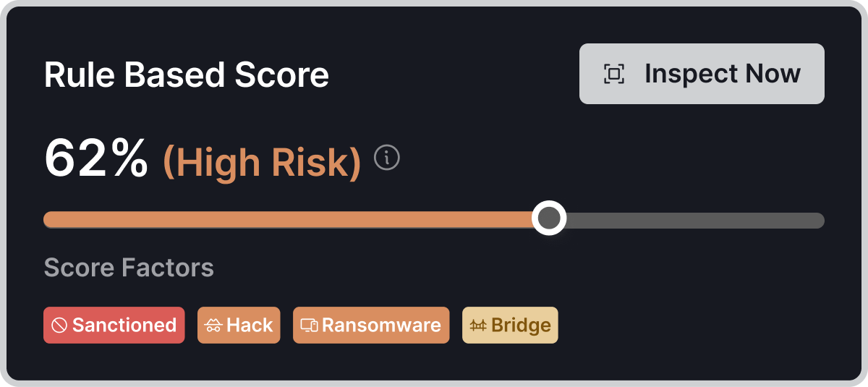
Task: Click the Rule Based Score heading
Action: pyautogui.click(x=187, y=75)
